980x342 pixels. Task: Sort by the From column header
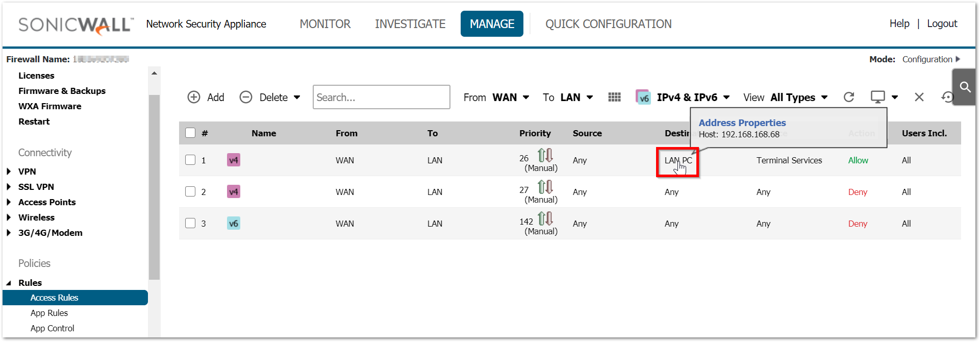pos(346,133)
